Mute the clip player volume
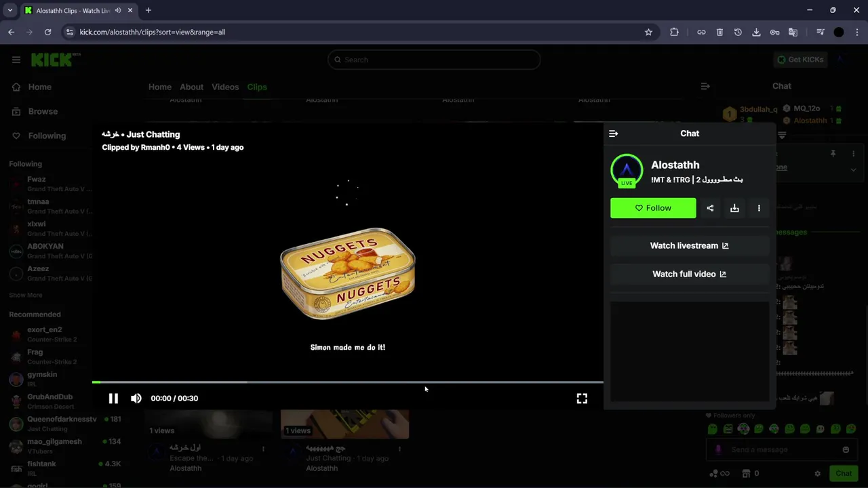868x488 pixels. pos(136,399)
